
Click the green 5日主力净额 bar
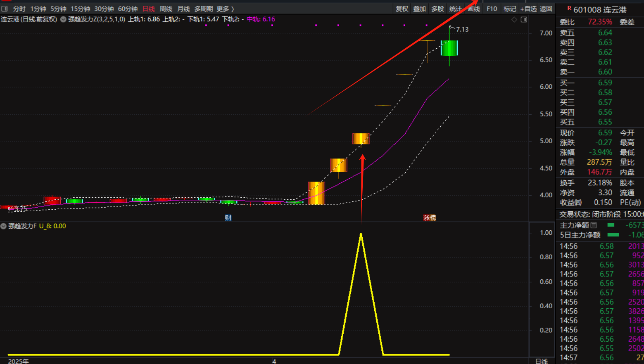tap(613, 235)
